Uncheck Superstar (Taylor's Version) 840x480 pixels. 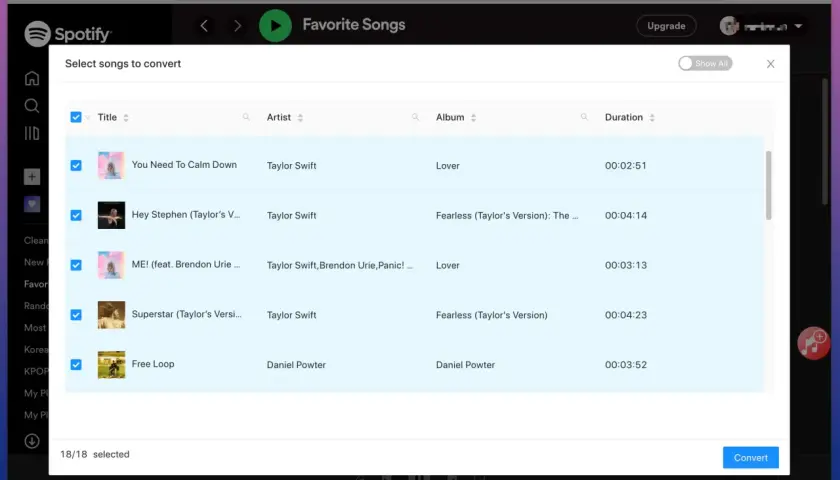[76, 315]
